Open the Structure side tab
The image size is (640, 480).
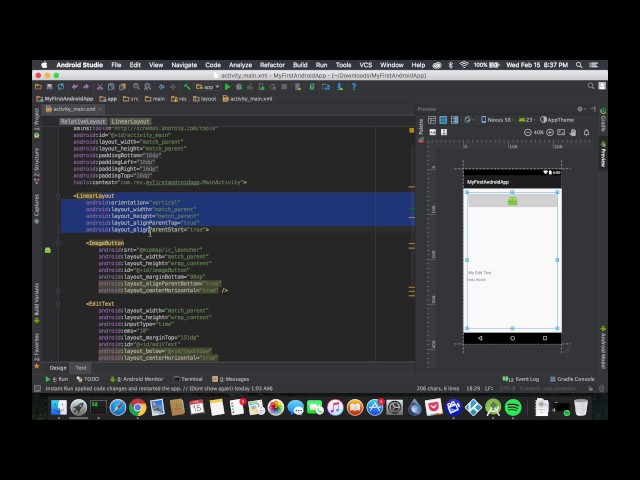coord(37,165)
